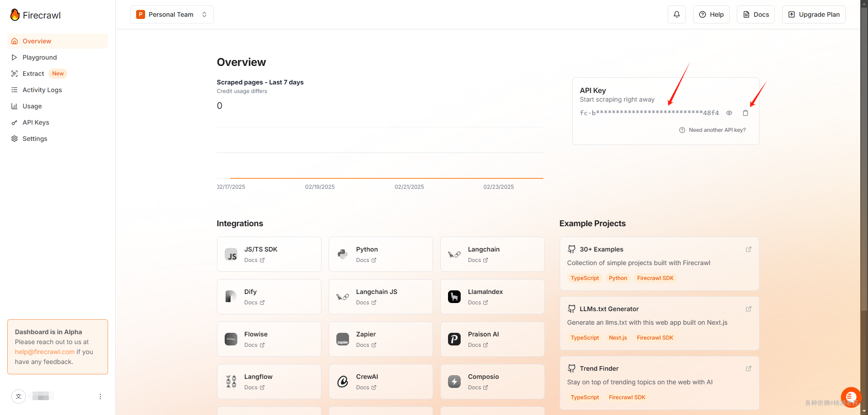
Task: Open the Langflow icon
Action: coord(231,382)
